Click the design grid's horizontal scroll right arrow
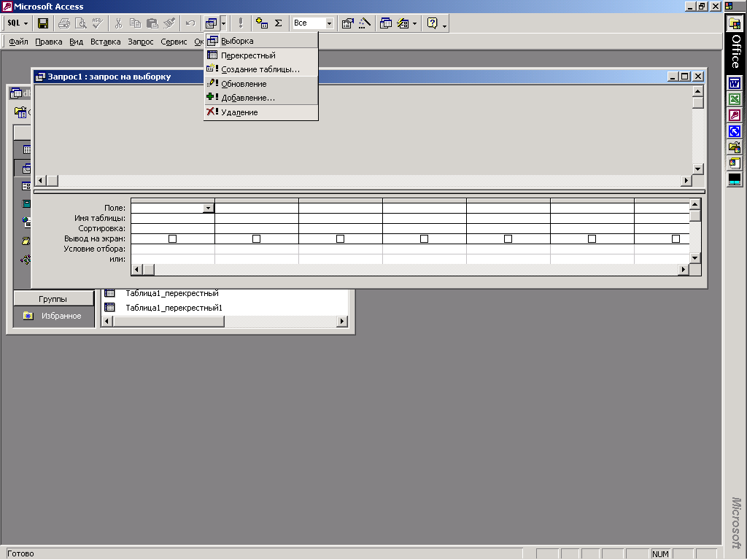The image size is (747, 560). coord(683,270)
